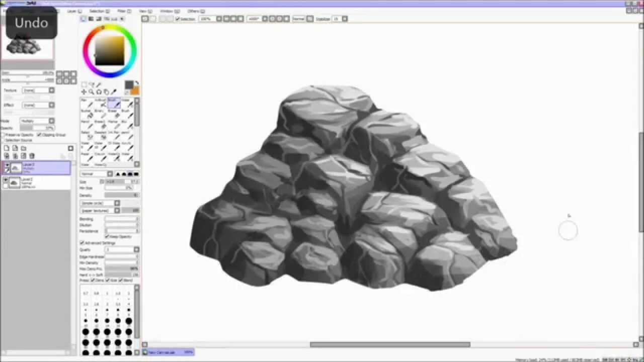
Task: Open the layer Mode Multiply dropdown
Action: 36,121
